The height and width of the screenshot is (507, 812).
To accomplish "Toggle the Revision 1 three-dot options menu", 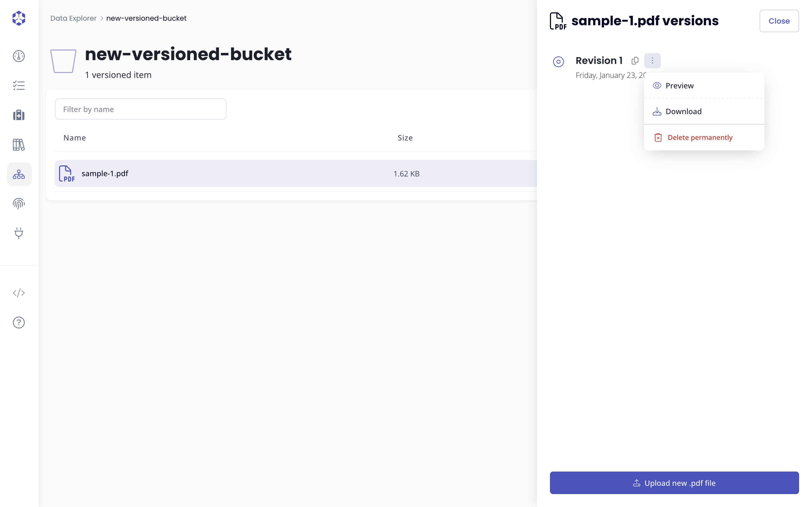I will coord(652,61).
